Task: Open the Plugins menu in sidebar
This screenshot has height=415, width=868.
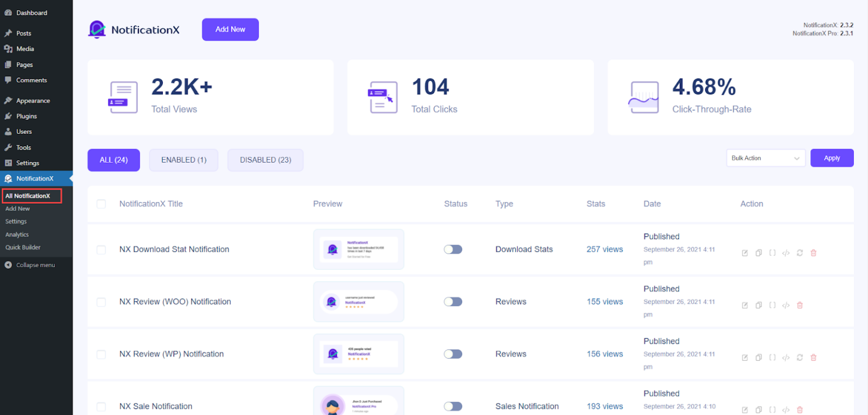Action: coord(27,116)
